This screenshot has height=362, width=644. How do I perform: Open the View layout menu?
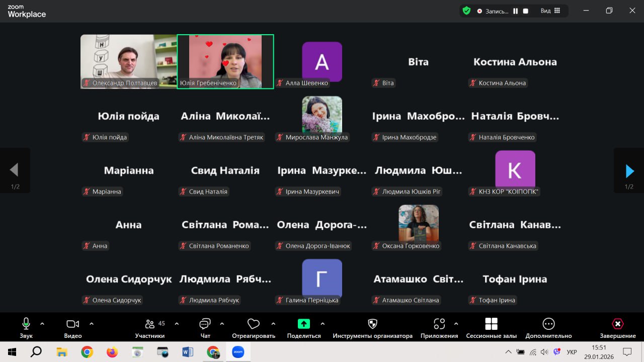[550, 11]
